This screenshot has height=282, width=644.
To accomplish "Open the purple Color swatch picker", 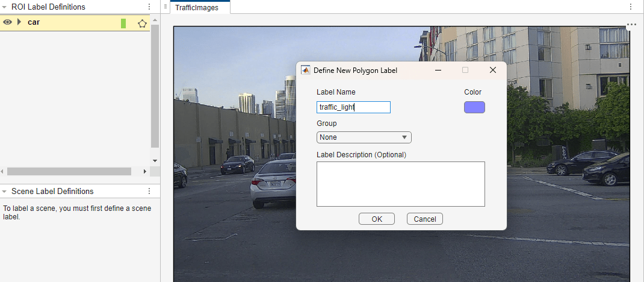I will pos(474,107).
